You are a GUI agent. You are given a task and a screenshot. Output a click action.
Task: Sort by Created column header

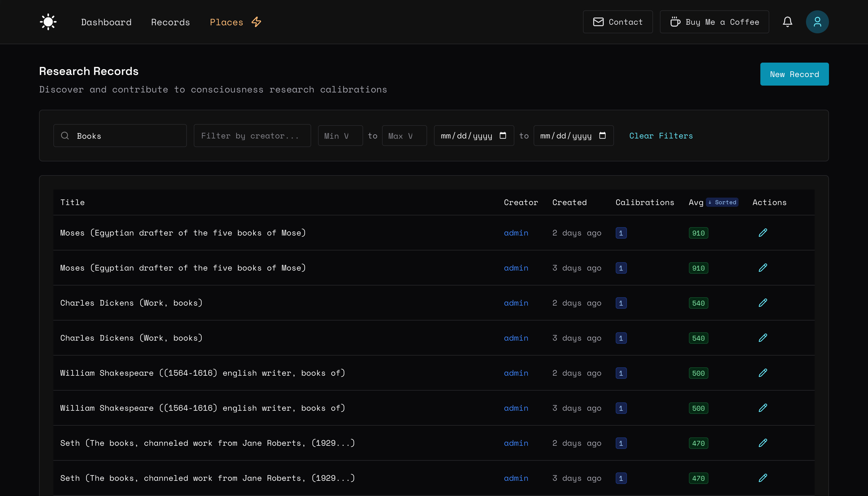(569, 202)
